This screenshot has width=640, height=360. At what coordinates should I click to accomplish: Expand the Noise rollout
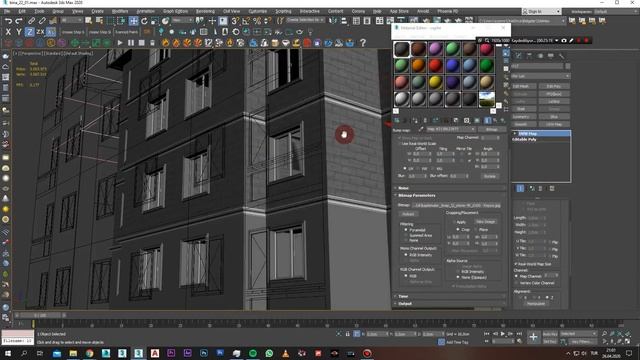(450, 188)
